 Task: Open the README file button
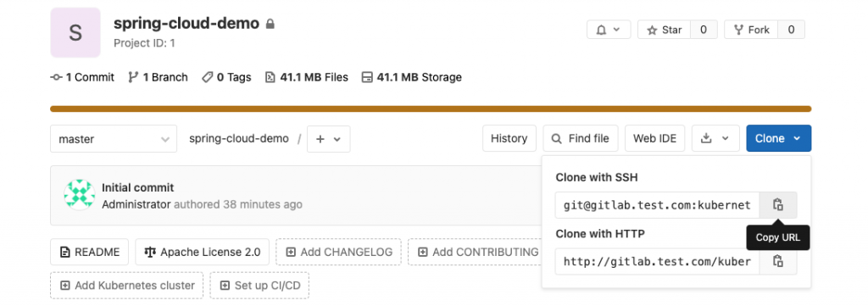pyautogui.click(x=89, y=253)
